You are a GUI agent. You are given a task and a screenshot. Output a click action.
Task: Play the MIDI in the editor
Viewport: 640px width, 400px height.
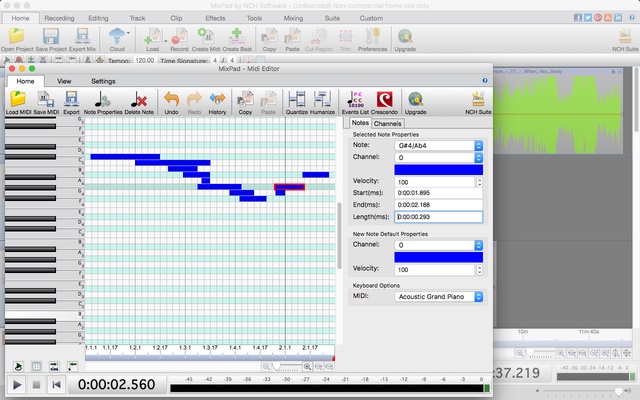(17, 384)
